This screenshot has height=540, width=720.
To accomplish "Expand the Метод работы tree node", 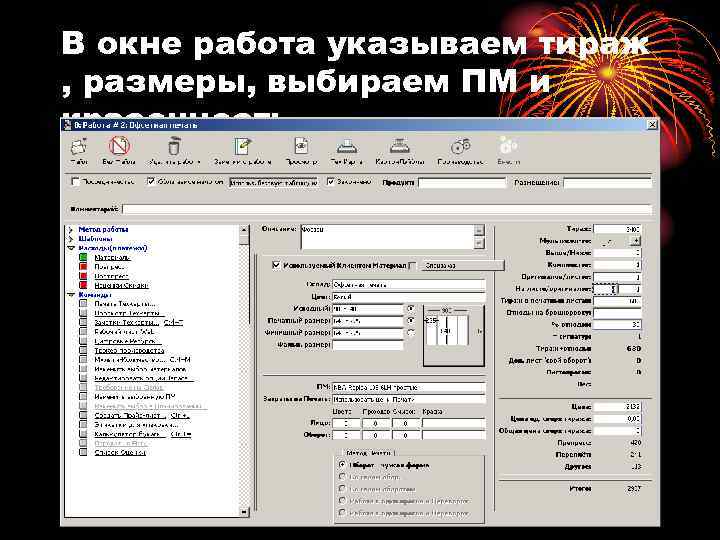I will [71, 229].
